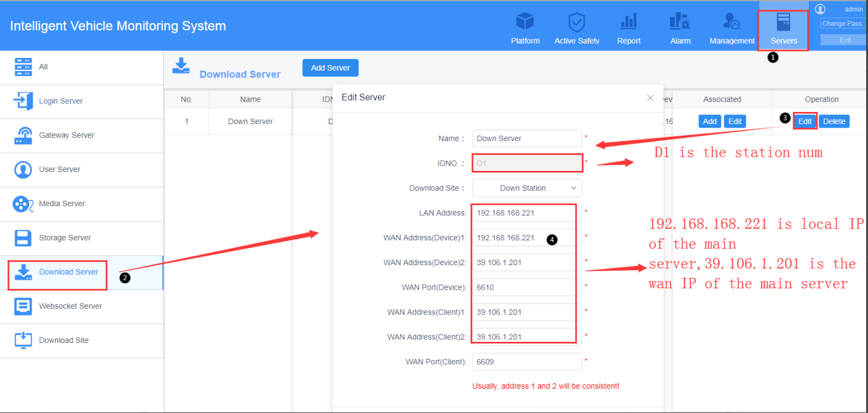Screen dimensions: 868x413
Task: Expand the Download Site dropdown
Action: tap(527, 188)
